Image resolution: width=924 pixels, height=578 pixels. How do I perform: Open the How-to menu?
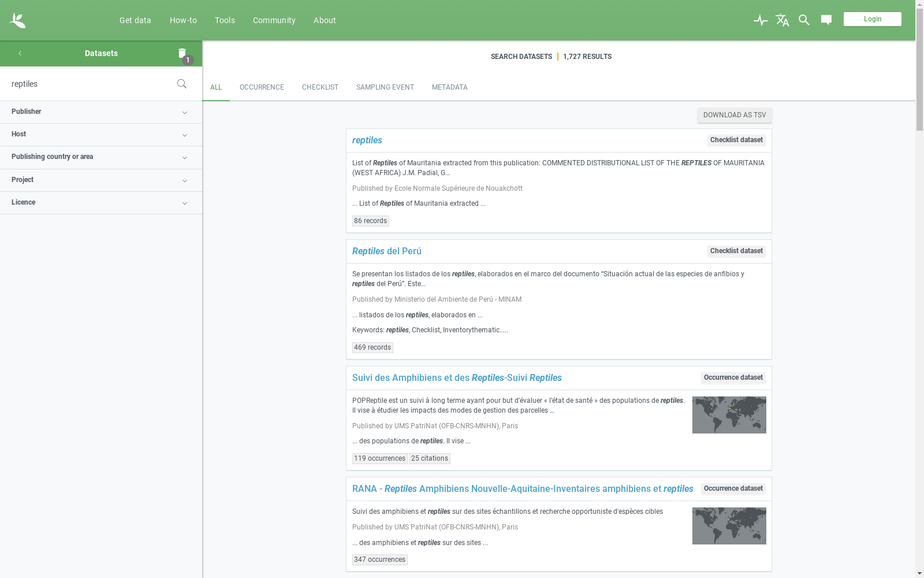tap(183, 20)
